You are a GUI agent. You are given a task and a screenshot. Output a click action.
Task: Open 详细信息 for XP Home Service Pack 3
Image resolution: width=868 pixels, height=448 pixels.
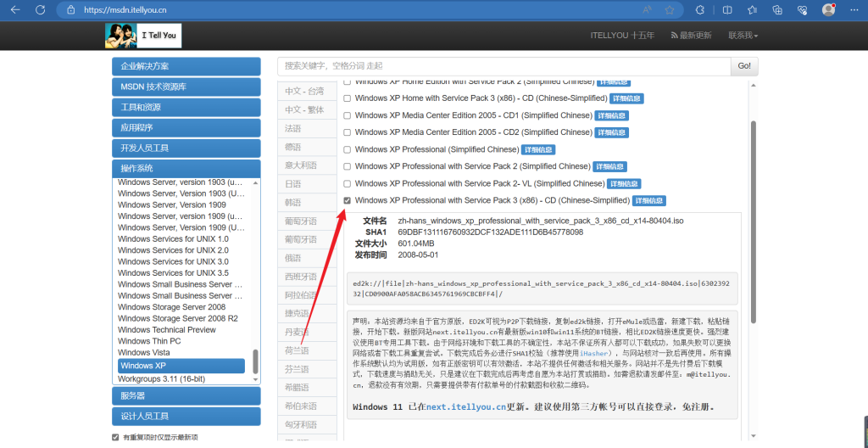tap(626, 98)
